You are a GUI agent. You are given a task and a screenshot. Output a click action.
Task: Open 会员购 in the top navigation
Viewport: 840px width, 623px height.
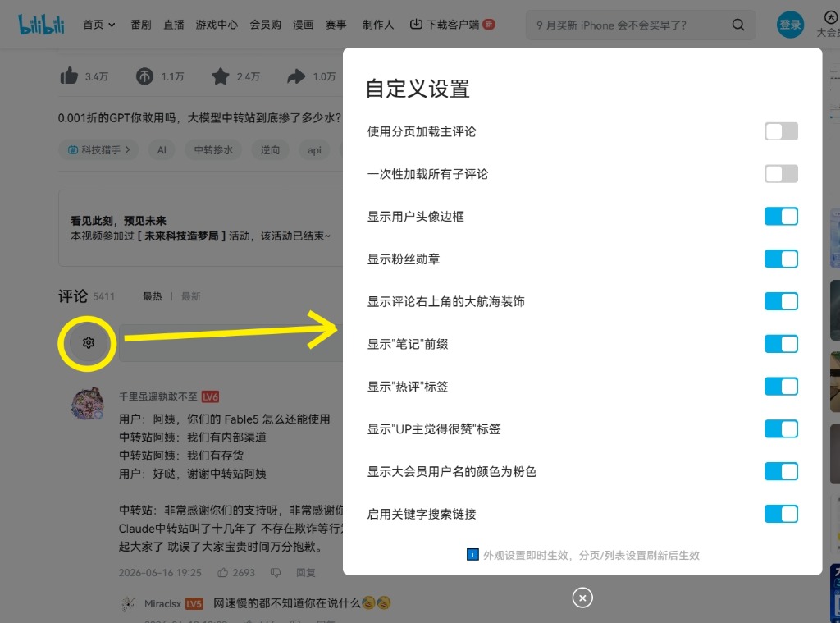[x=265, y=25]
